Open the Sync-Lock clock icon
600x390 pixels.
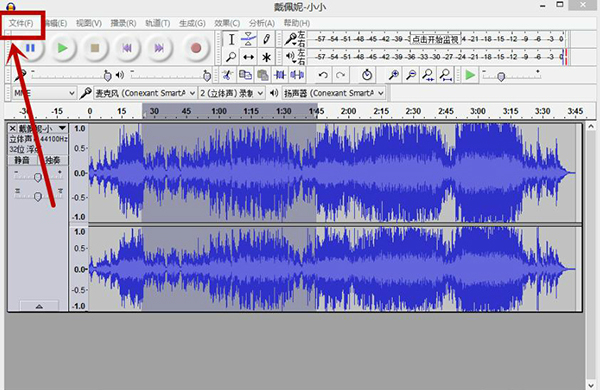367,75
